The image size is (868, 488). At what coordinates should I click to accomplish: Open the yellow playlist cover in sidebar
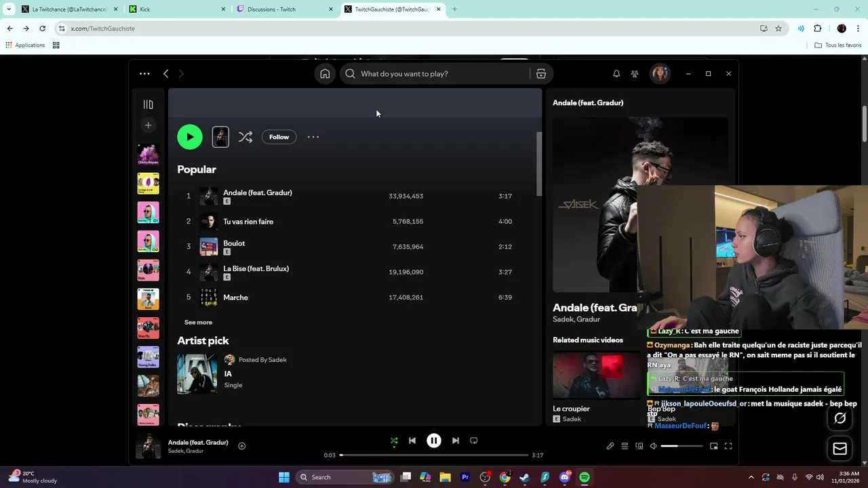(x=148, y=184)
